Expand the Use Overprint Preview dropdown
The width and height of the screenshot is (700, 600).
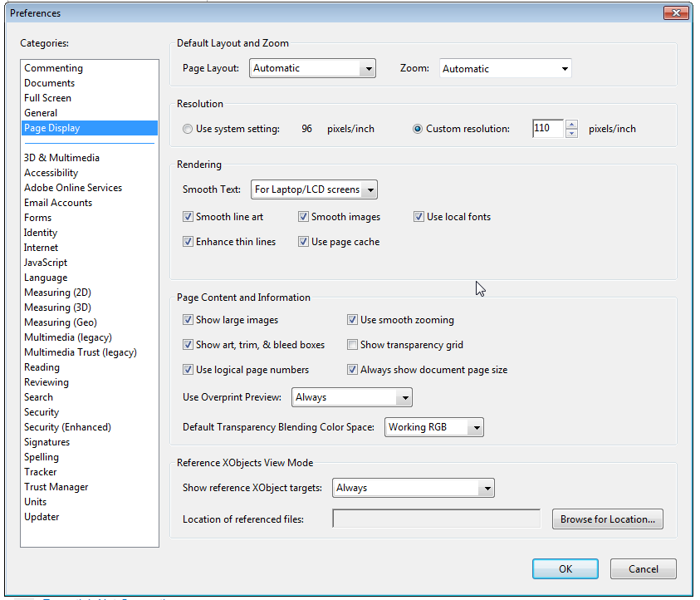[352, 397]
